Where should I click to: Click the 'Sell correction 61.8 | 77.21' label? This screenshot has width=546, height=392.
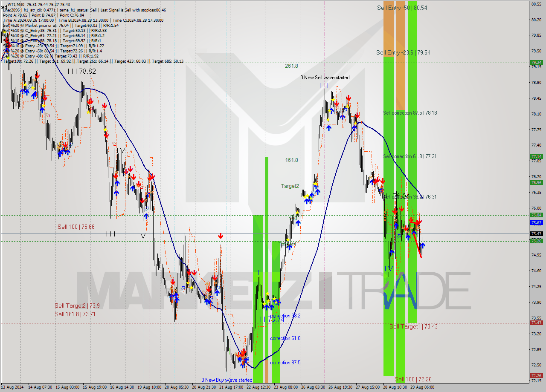410,156
